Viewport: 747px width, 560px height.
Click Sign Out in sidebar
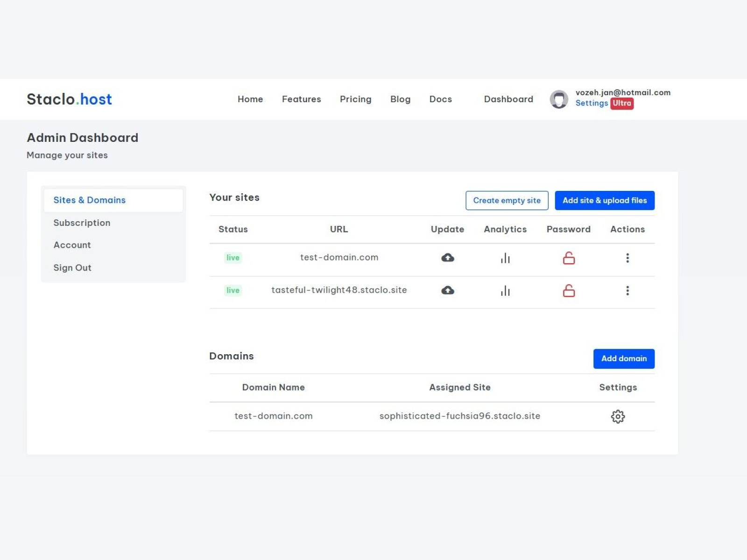(x=72, y=268)
